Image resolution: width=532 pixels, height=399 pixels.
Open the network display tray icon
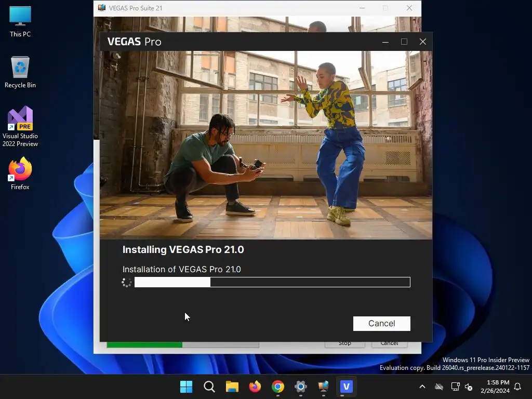(455, 387)
